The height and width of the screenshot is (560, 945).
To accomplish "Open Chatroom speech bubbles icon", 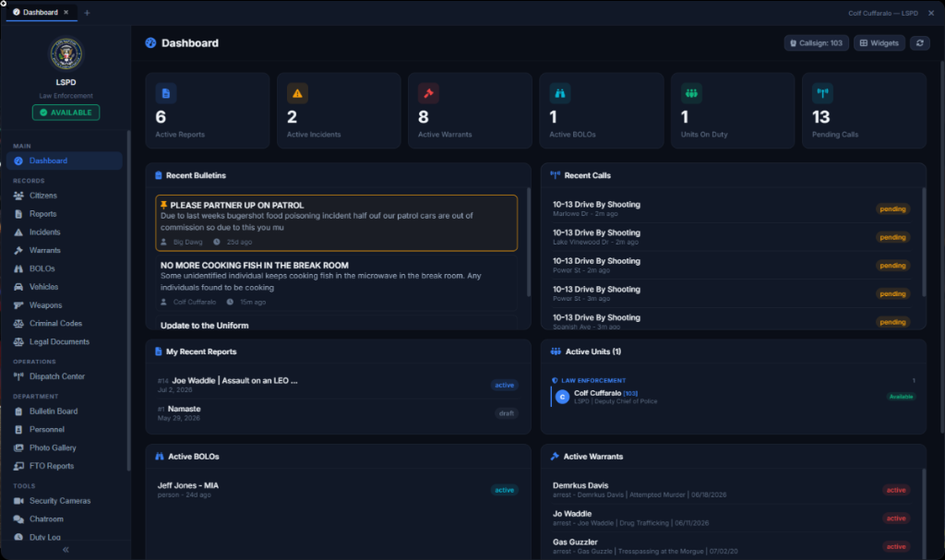I will tap(18, 519).
